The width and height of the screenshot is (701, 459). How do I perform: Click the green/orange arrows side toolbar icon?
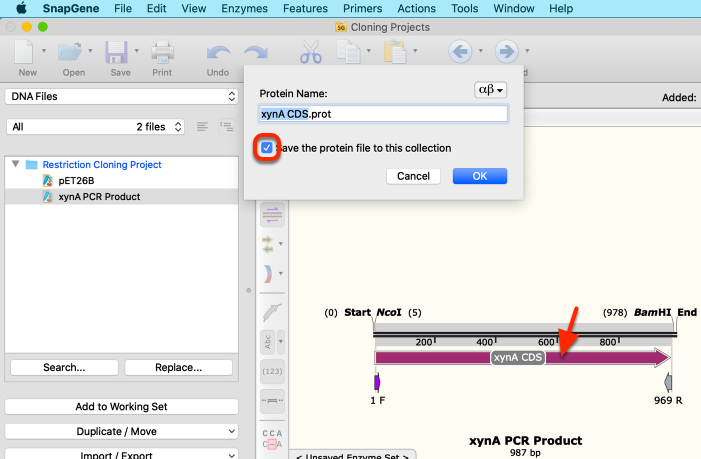click(x=268, y=244)
